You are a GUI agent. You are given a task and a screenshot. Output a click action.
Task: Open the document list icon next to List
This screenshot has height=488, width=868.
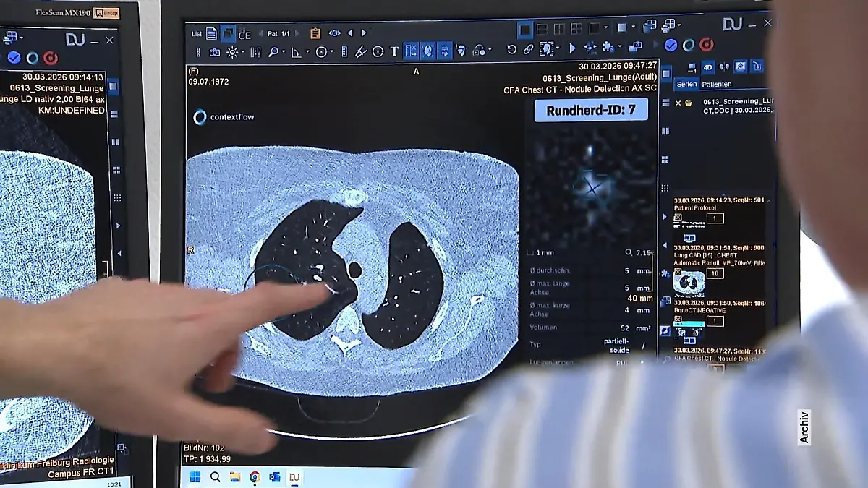(211, 33)
